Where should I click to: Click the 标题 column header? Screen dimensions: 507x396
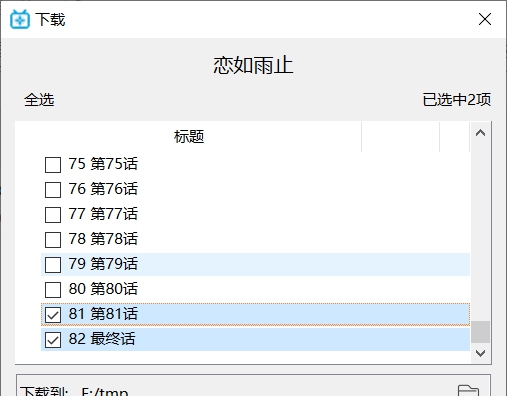click(189, 137)
